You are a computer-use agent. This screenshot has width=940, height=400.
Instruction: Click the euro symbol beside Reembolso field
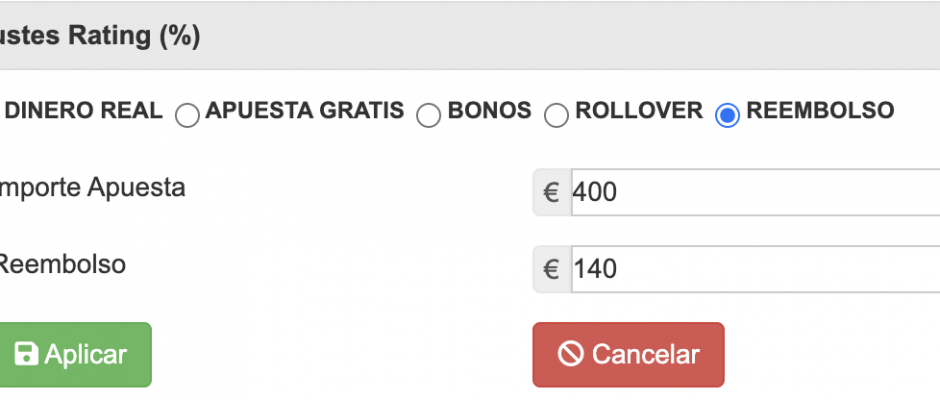(x=551, y=269)
